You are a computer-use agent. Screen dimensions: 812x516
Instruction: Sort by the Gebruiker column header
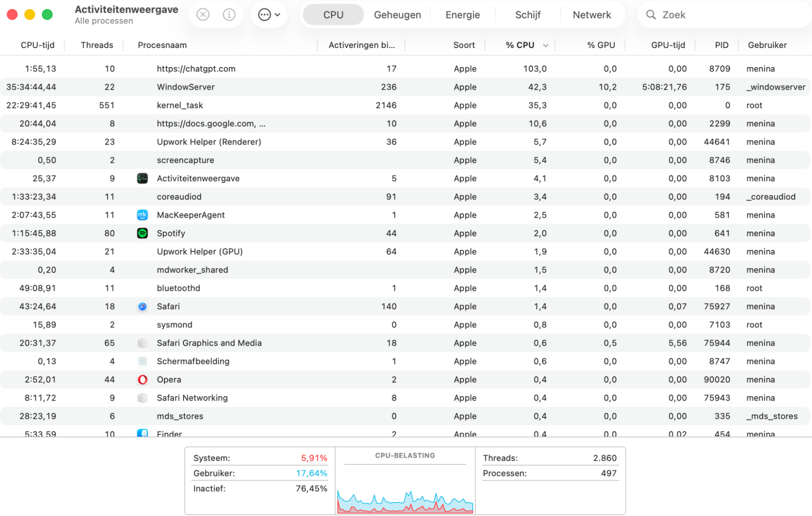click(x=767, y=45)
